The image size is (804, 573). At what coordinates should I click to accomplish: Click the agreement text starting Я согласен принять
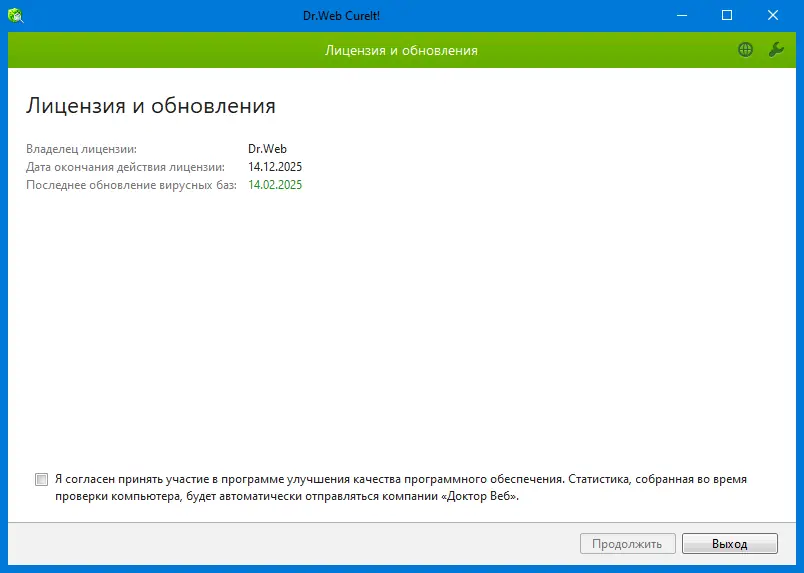click(x=401, y=488)
